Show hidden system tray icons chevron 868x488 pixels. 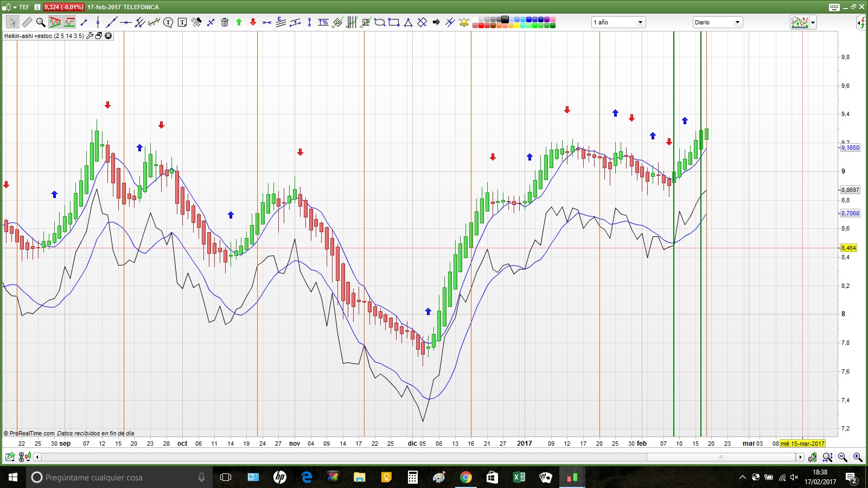[743, 477]
